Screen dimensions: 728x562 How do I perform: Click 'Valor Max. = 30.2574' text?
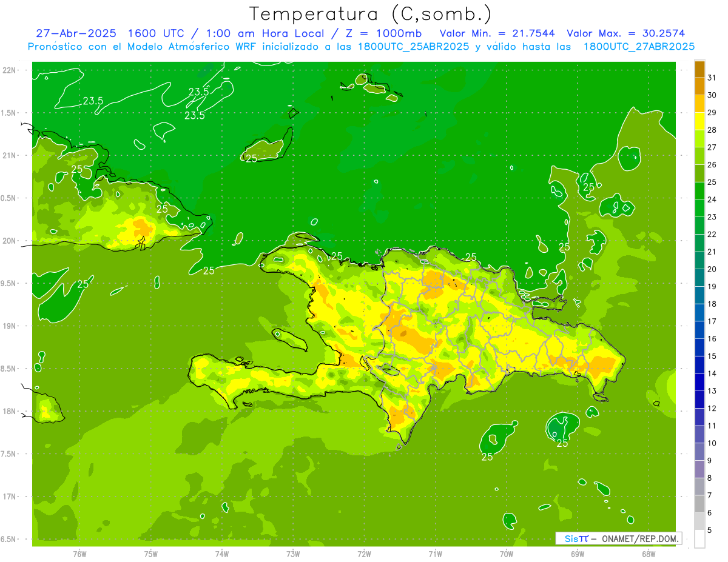(x=626, y=33)
